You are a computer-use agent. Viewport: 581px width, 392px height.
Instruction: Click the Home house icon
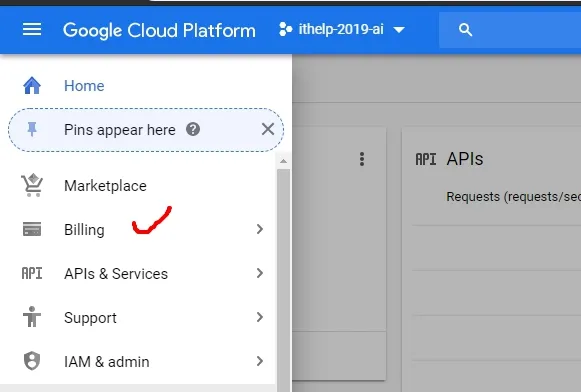tap(32, 86)
